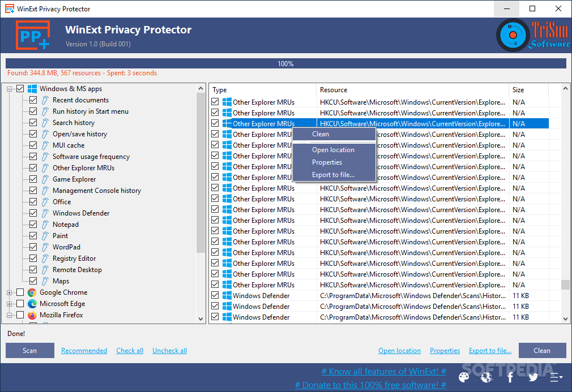Click the tree panel scroll-down arrow
The image size is (572, 392).
pyautogui.click(x=200, y=319)
